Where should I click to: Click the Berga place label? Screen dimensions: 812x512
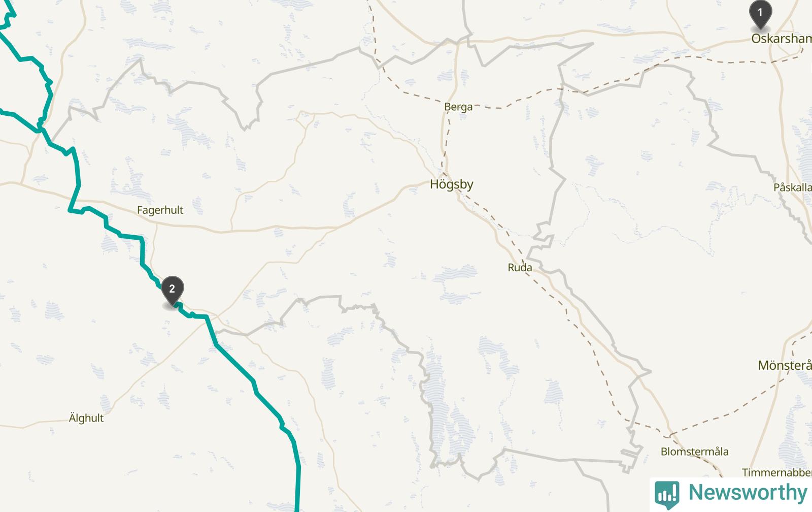coord(458,107)
